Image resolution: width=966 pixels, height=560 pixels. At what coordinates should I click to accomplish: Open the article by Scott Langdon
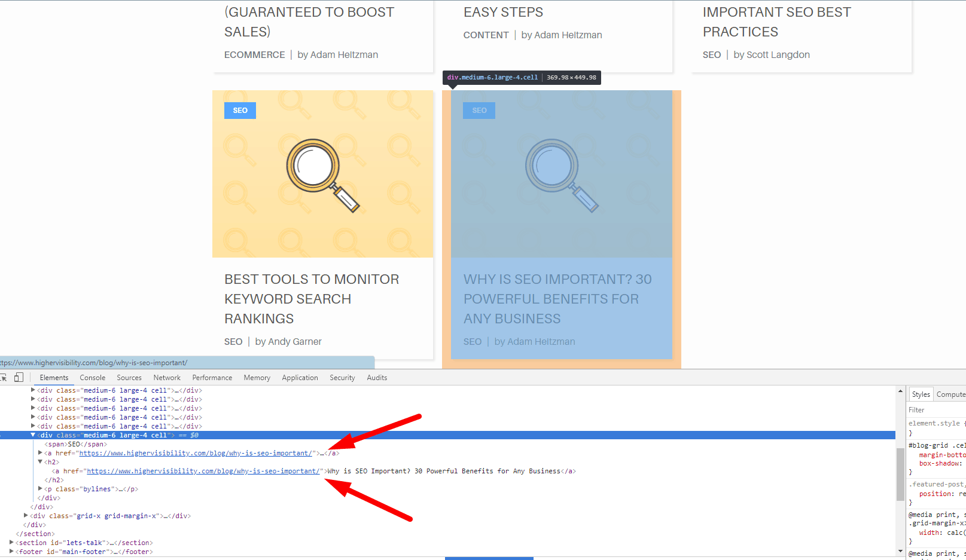776,22
